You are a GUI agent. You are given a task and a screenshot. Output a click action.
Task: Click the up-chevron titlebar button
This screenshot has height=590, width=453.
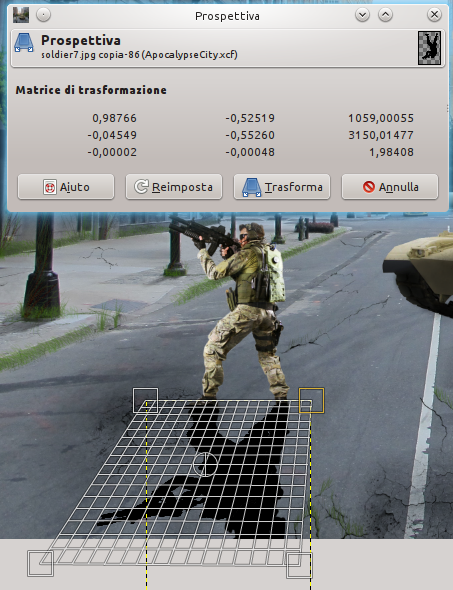tap(385, 15)
